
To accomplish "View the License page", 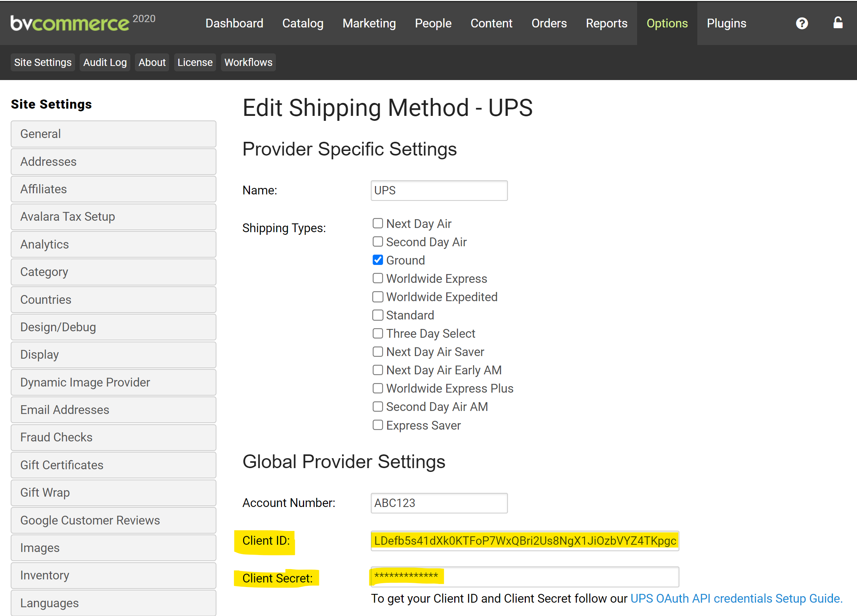I will 195,63.
